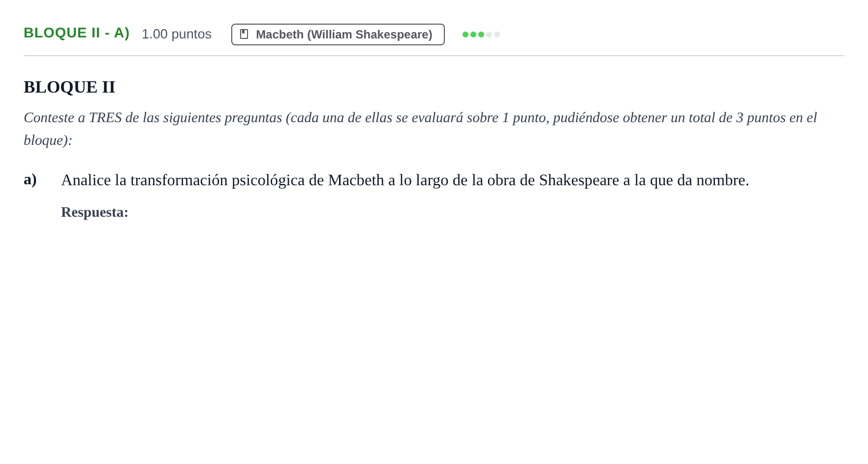Click the green difficulty dots indicator
The image size is (868, 464).
click(x=481, y=34)
